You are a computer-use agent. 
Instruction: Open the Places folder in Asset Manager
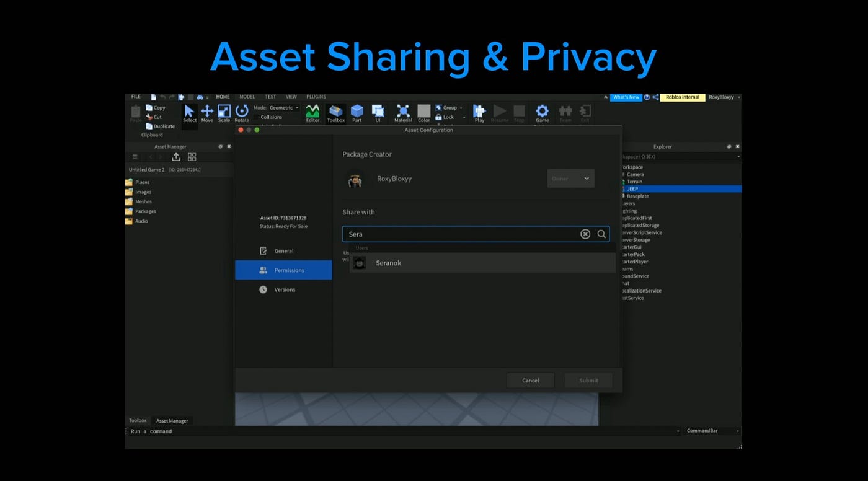pyautogui.click(x=137, y=182)
